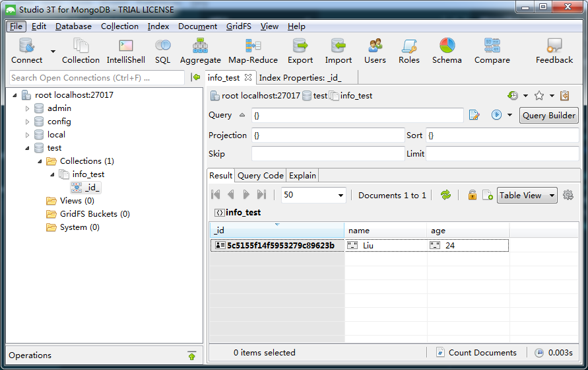Open the GridFS menu
The width and height of the screenshot is (588, 370).
point(239,26)
